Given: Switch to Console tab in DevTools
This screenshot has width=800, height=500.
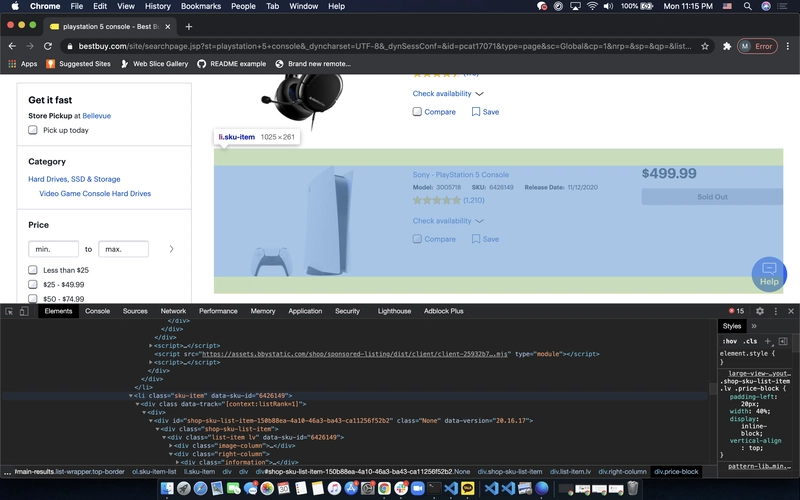Looking at the screenshot, I should [97, 311].
